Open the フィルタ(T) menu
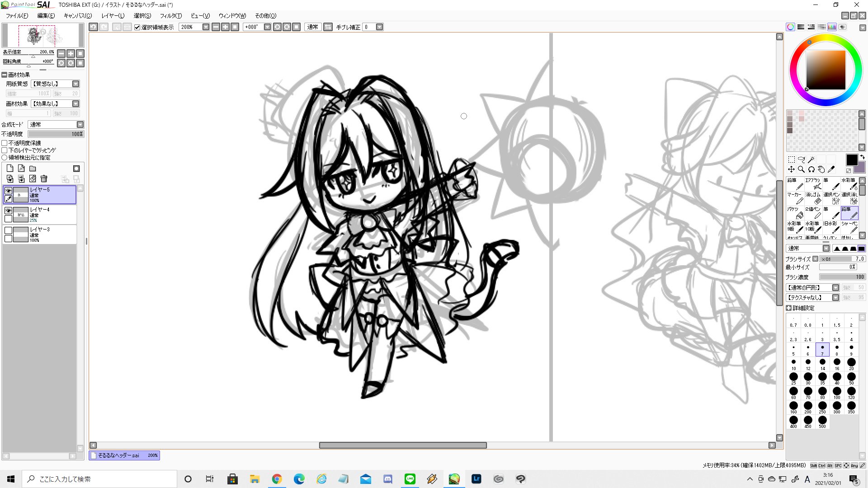868x488 pixels. point(170,16)
